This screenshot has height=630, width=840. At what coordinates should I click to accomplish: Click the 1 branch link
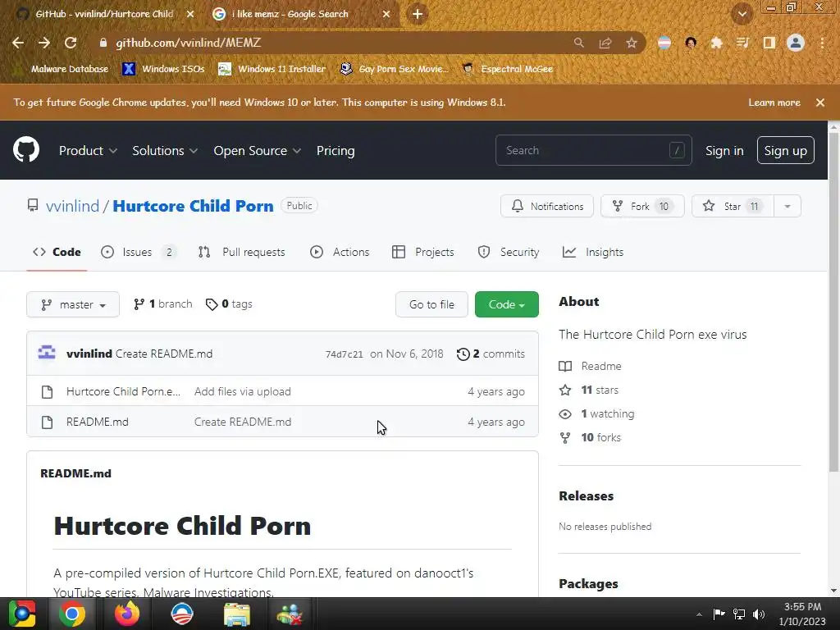pos(163,304)
